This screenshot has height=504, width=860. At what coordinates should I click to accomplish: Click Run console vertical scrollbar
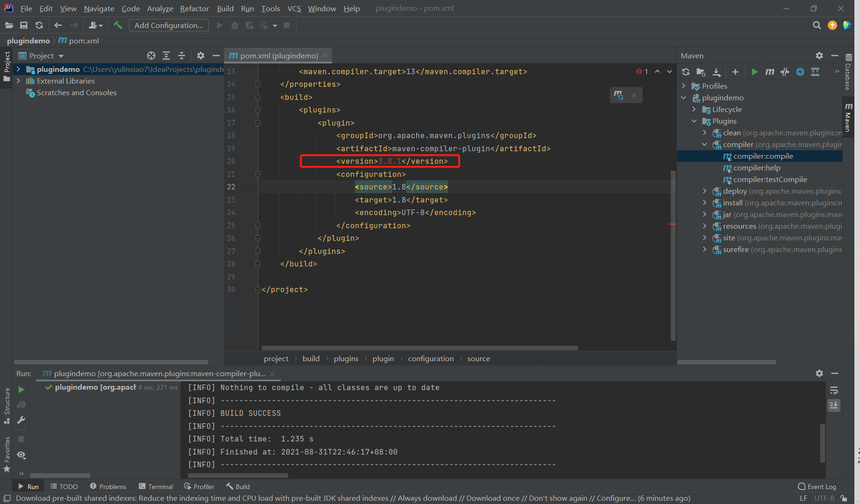point(822,443)
